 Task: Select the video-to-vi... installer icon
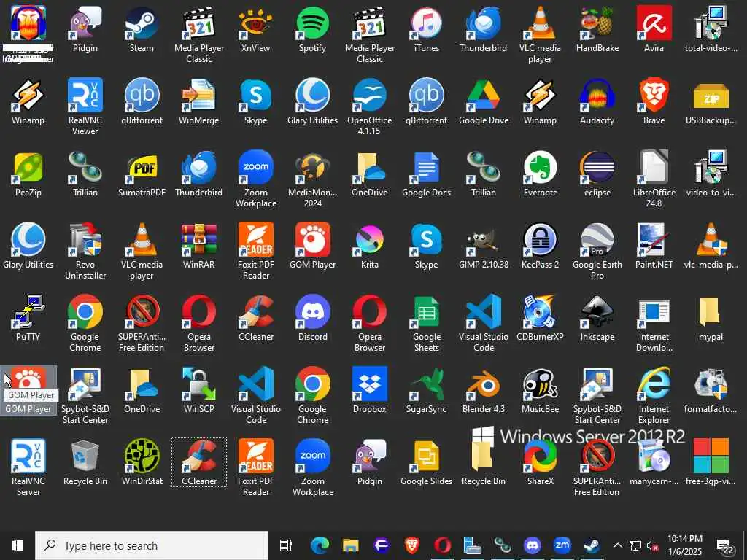pos(711,174)
